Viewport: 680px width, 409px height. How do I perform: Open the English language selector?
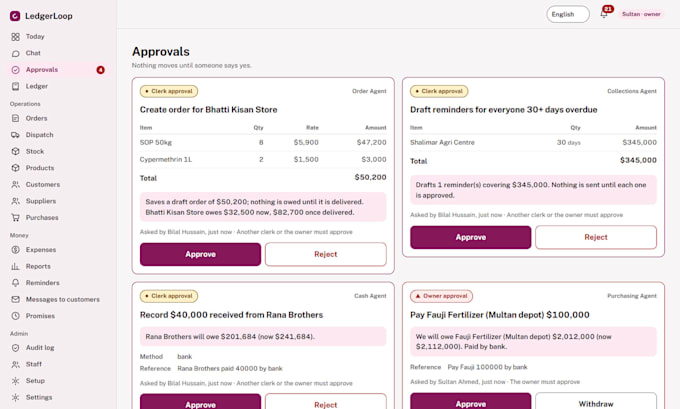568,14
